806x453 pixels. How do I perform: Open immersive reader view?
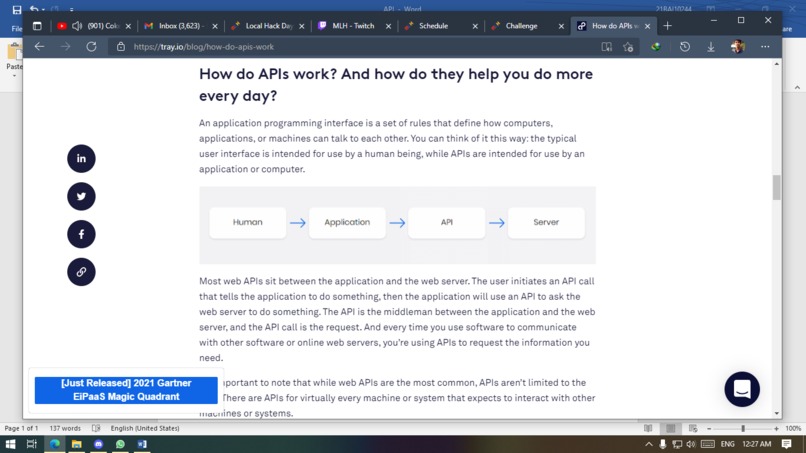coord(607,47)
